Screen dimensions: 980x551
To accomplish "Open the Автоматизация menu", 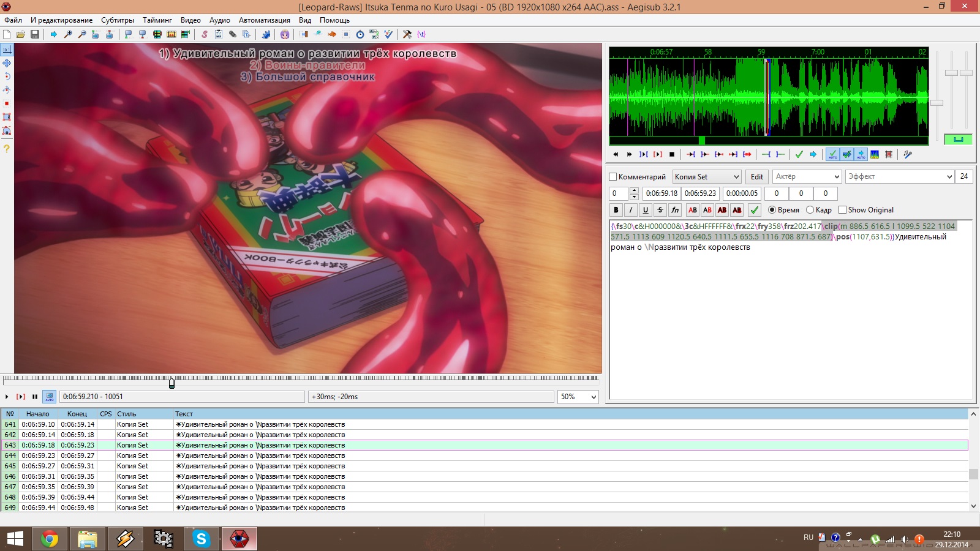I will click(264, 20).
